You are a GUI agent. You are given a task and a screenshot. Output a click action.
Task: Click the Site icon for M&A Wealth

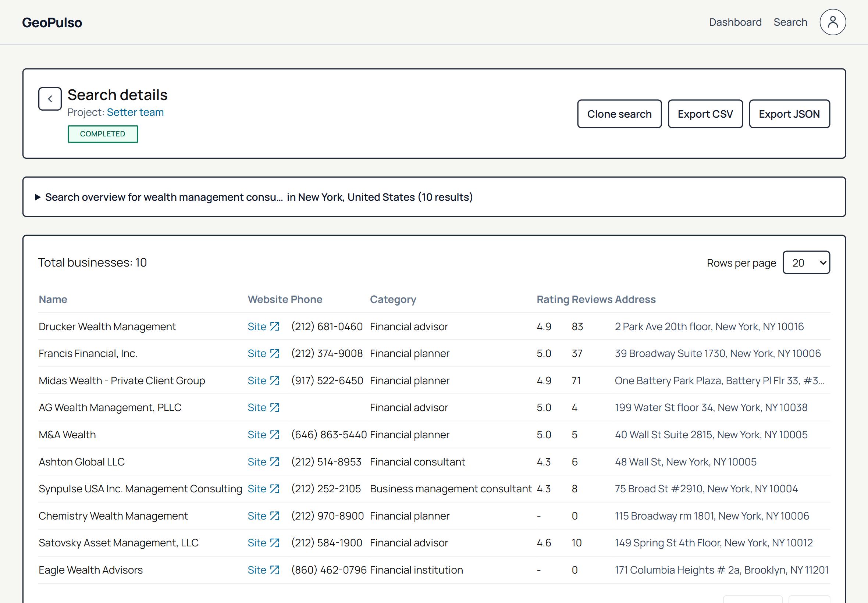[x=274, y=435]
